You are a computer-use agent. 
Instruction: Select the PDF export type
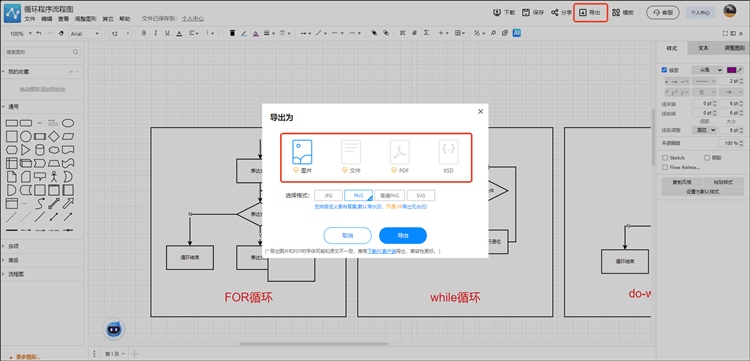click(x=400, y=157)
